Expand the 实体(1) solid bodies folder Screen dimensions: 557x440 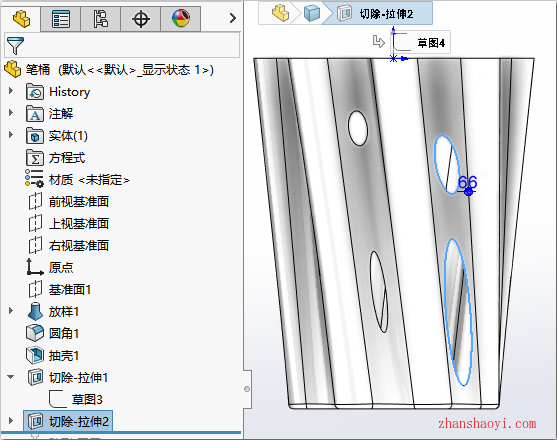point(11,135)
